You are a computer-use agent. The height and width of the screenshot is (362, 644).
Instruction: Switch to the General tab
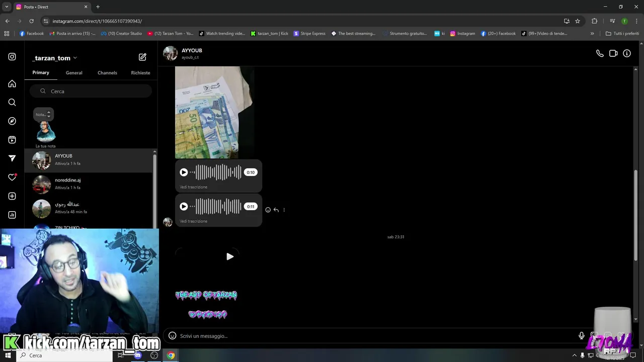(x=74, y=73)
